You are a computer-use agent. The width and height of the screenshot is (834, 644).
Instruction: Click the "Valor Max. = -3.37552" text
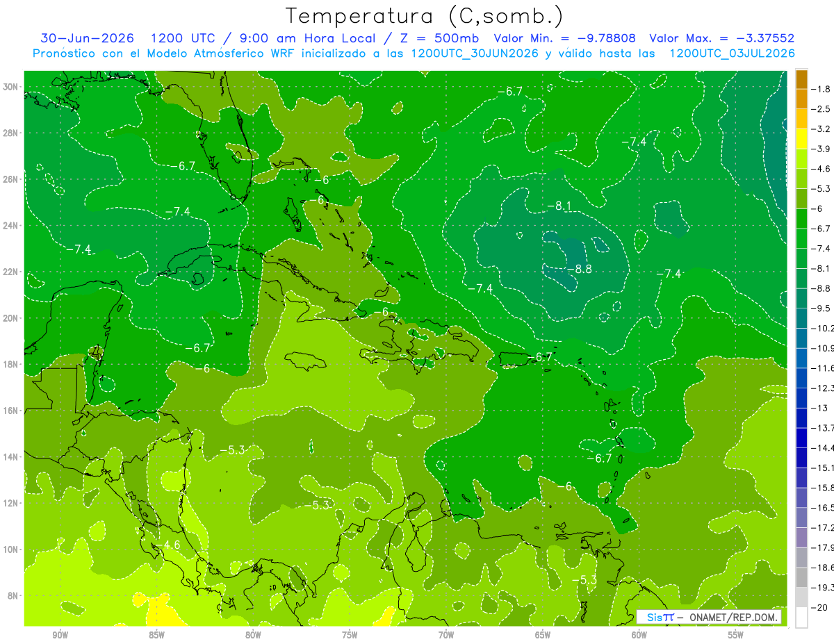point(721,38)
